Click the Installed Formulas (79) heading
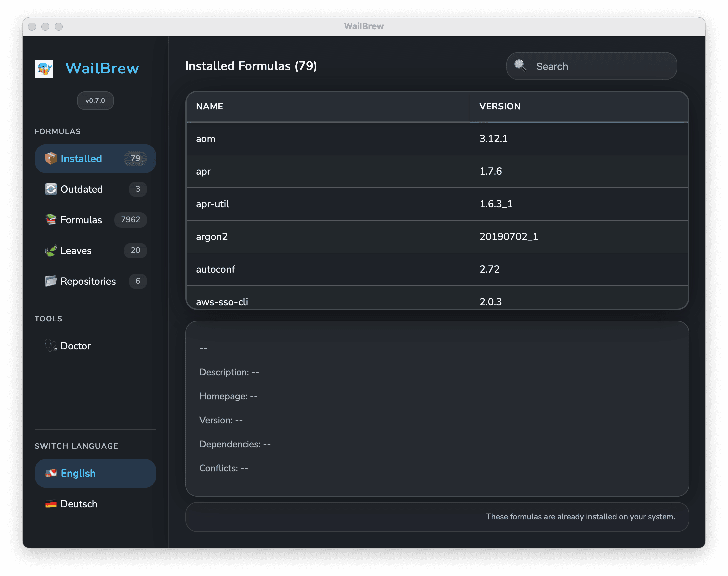 [x=251, y=66]
